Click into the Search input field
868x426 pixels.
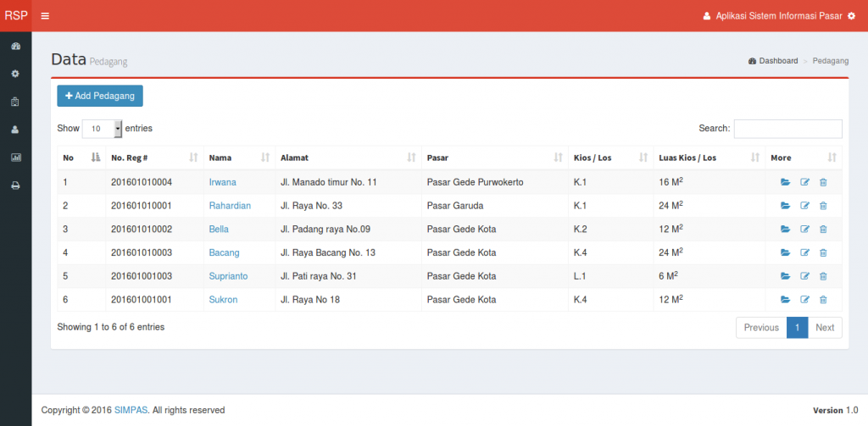point(787,129)
